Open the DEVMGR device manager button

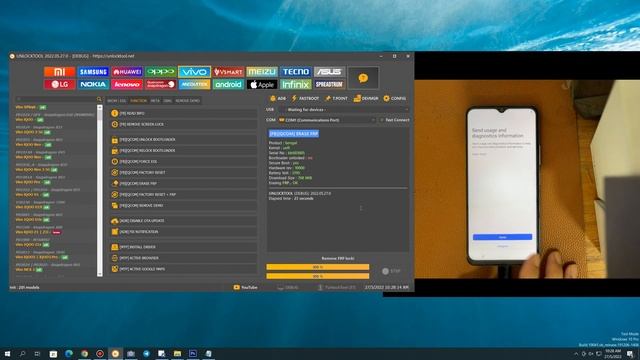[366, 98]
